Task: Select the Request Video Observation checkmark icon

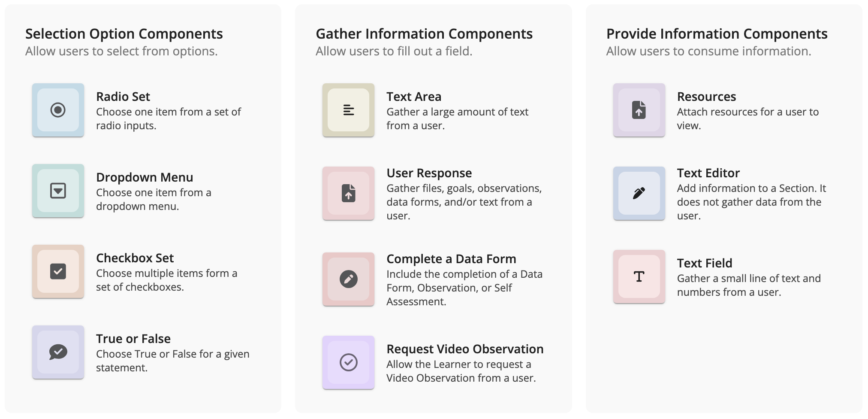Action: click(348, 362)
